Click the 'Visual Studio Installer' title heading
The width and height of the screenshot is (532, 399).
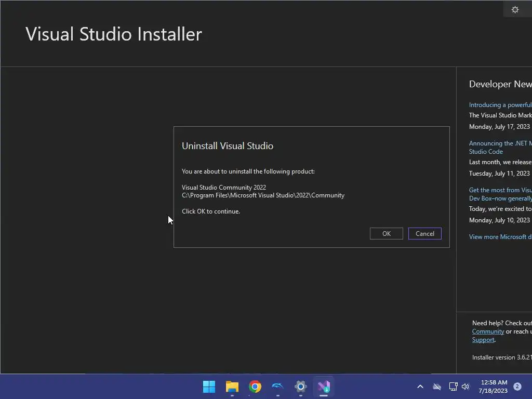tap(114, 34)
